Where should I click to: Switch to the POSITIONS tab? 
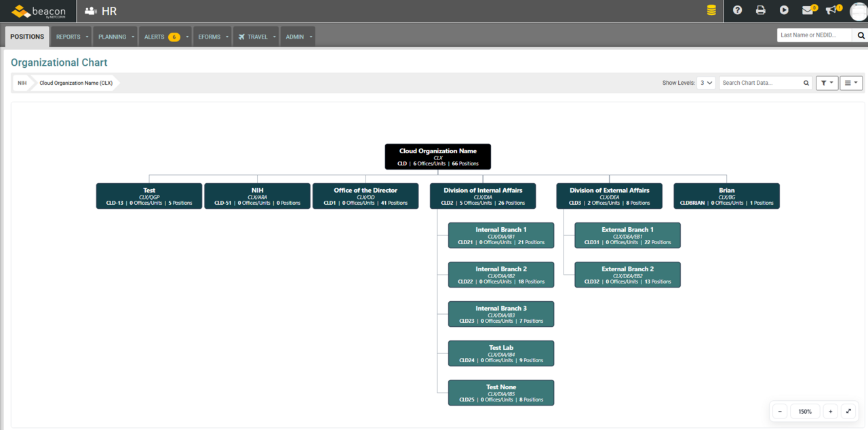pyautogui.click(x=26, y=37)
